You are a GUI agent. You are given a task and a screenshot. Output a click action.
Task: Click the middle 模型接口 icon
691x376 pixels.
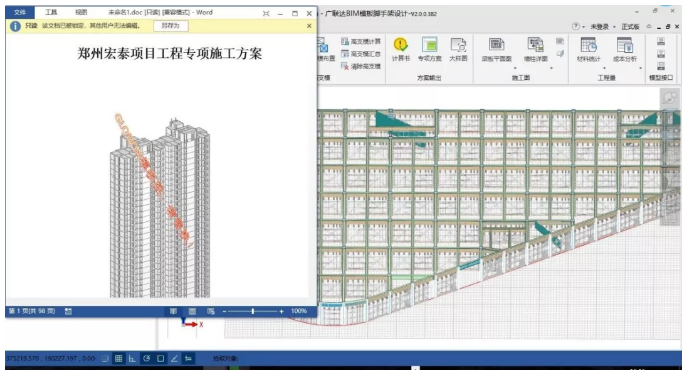click(661, 54)
